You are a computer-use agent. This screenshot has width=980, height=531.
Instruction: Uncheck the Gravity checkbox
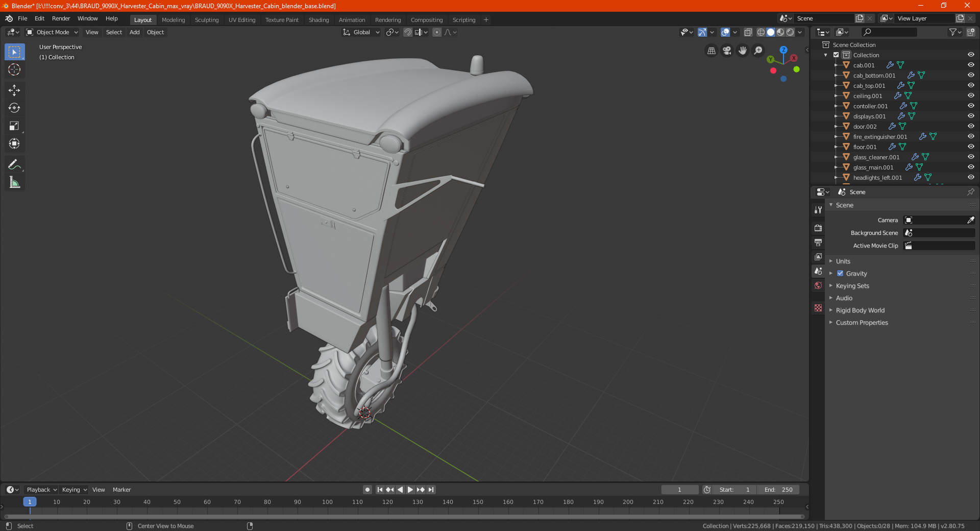point(840,274)
